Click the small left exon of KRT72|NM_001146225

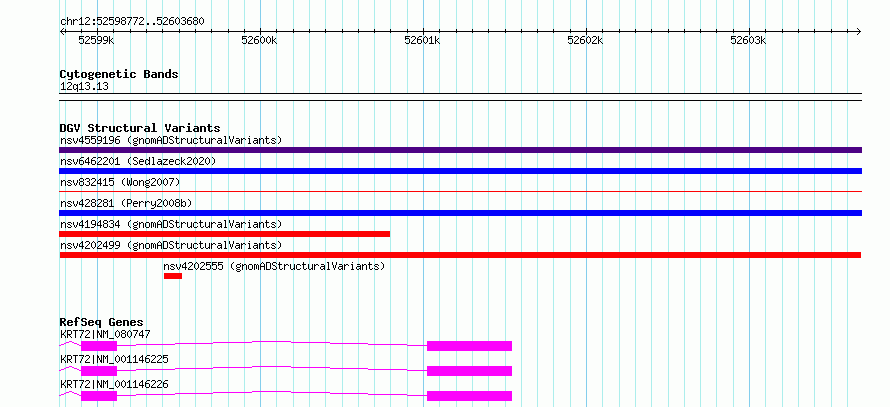coord(99,371)
